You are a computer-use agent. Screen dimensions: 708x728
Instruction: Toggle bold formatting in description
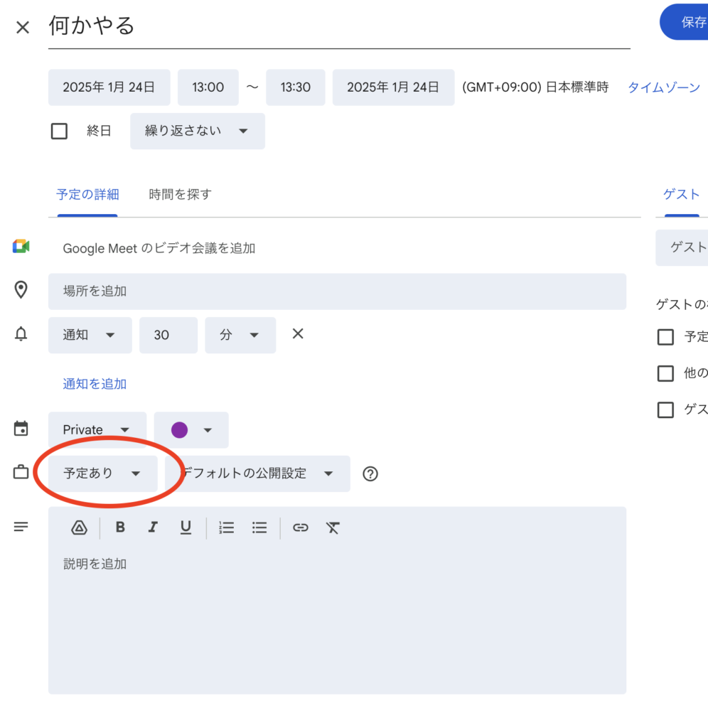pos(120,528)
